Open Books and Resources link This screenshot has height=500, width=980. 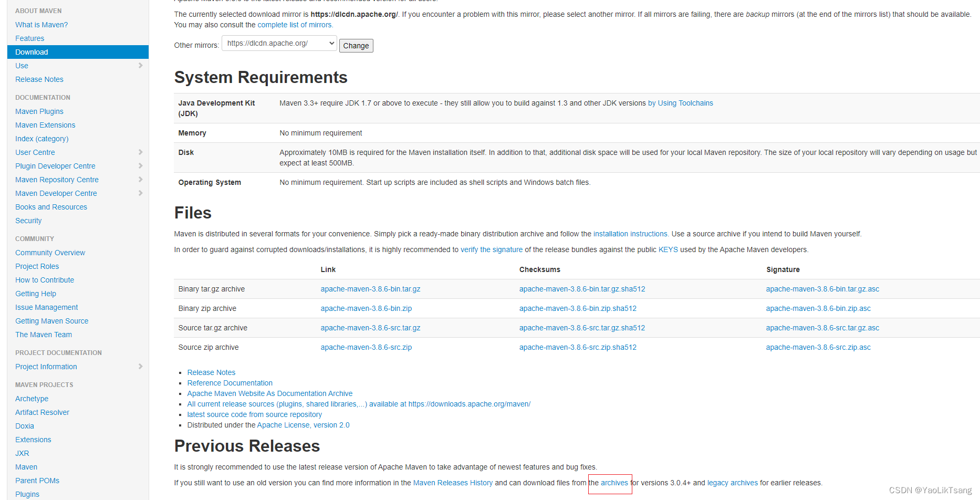pos(51,207)
